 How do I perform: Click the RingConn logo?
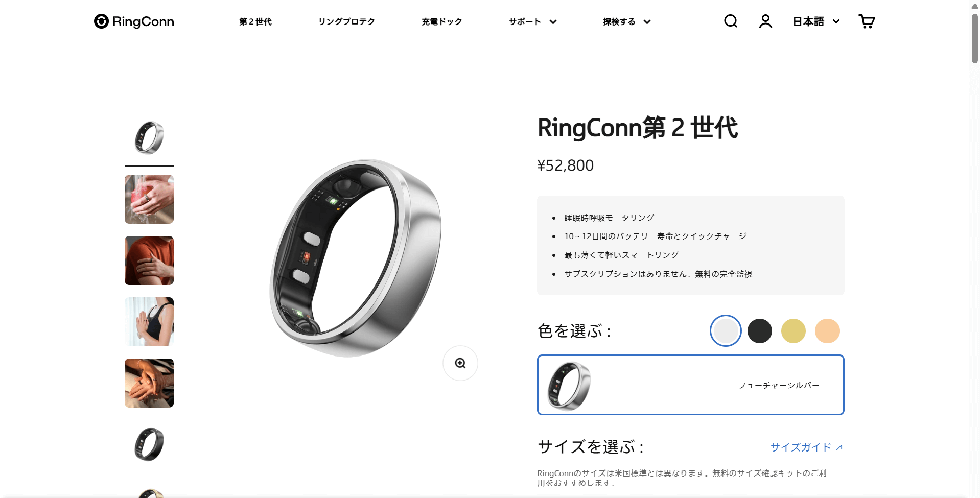click(134, 21)
